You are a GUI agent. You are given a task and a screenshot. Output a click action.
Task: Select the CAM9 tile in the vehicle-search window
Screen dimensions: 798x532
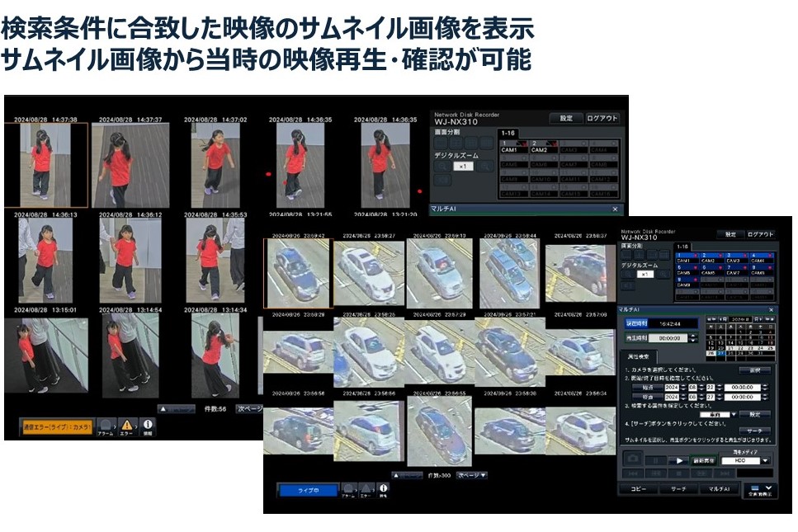pos(686,282)
